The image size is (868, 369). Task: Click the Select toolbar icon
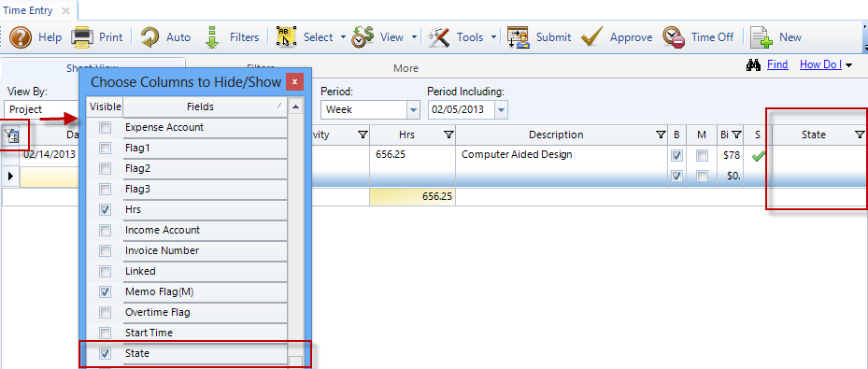(x=287, y=37)
